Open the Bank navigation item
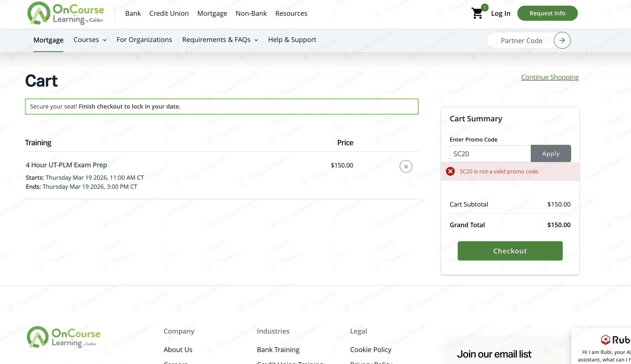Viewport: 631px width, 364px height. (133, 13)
